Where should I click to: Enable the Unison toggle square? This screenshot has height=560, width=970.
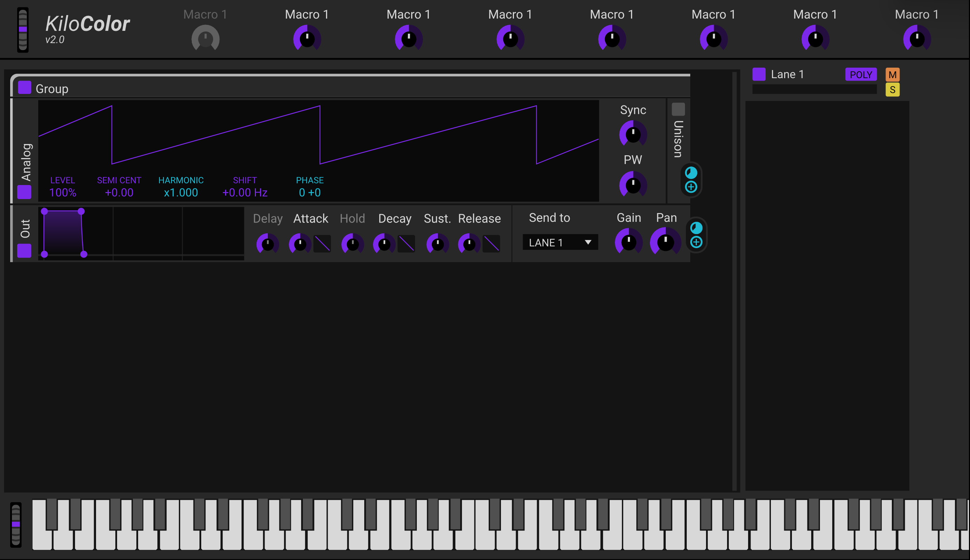tap(678, 109)
